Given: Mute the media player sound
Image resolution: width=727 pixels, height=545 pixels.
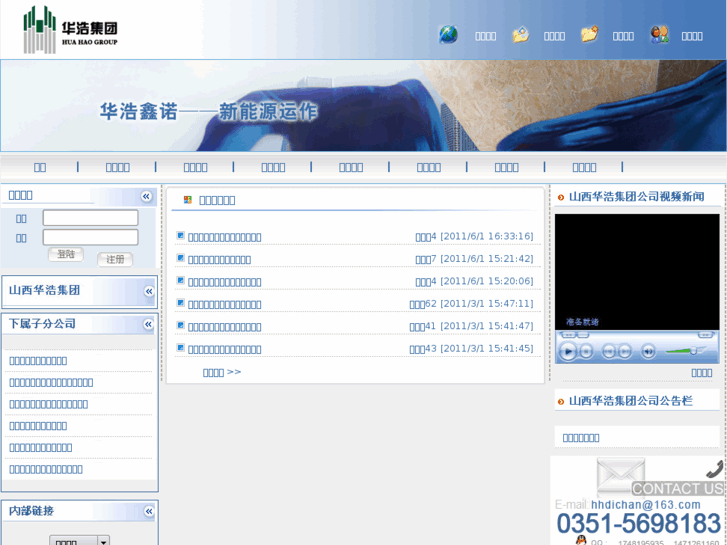Looking at the screenshot, I should pos(648,352).
